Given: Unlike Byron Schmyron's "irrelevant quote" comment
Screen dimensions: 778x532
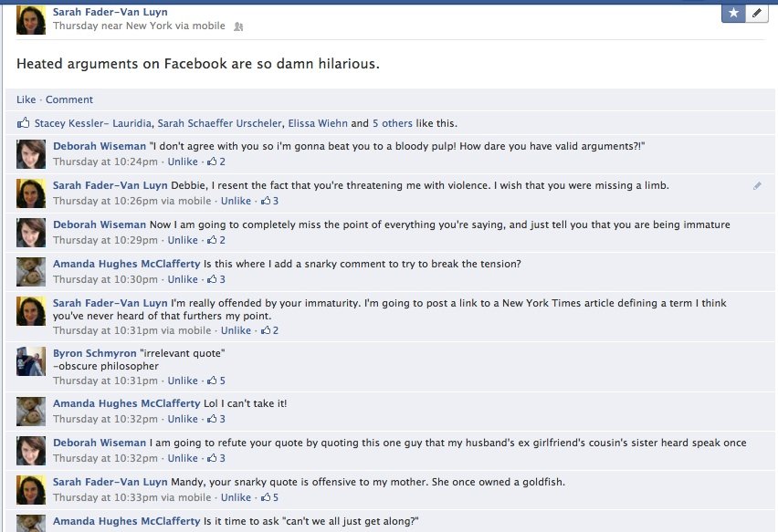Looking at the screenshot, I should [x=183, y=381].
